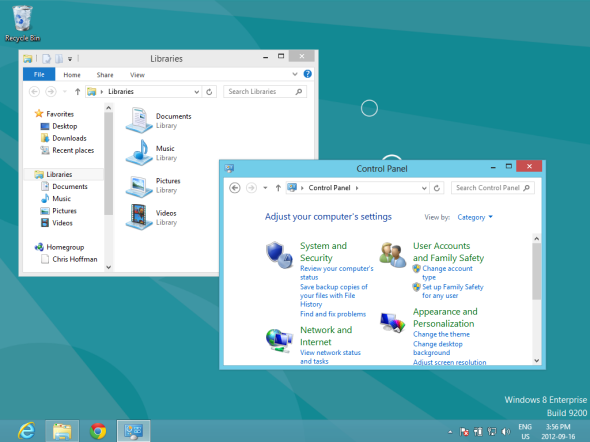
Task: Open the File tab in Libraries
Action: point(39,74)
